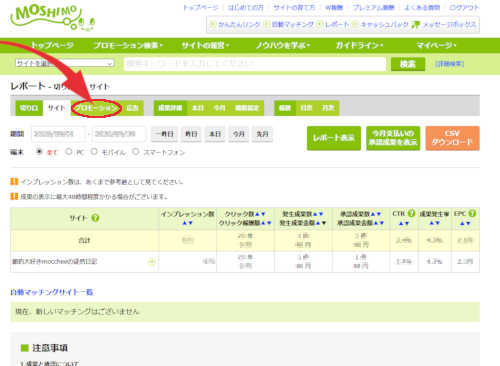Open マイページ menu in green nav
500x366 pixels.
point(436,45)
